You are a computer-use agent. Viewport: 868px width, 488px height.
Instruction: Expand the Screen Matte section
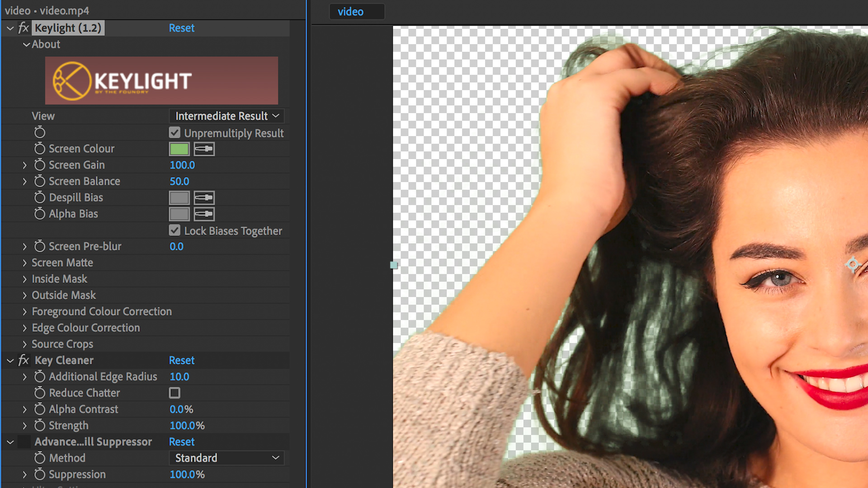tap(25, 263)
